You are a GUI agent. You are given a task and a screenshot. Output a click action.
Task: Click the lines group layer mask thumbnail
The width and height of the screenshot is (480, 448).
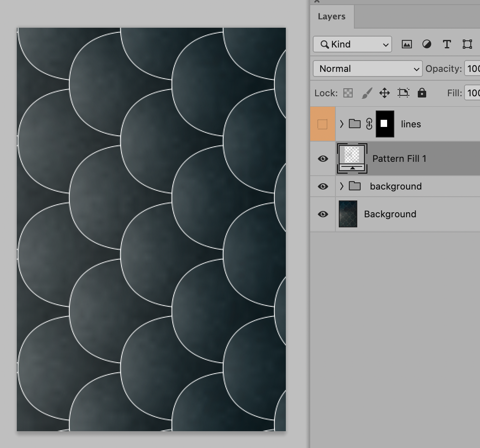(385, 124)
